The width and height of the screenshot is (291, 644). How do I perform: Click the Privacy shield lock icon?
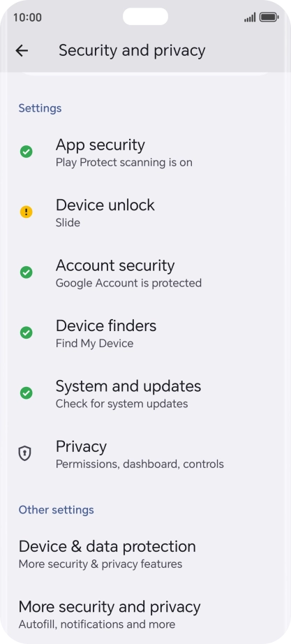point(25,453)
